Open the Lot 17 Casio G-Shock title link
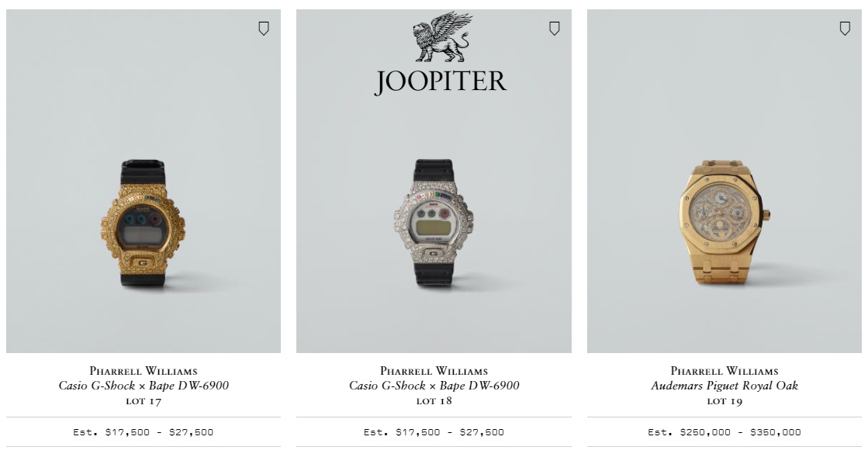 point(144,385)
